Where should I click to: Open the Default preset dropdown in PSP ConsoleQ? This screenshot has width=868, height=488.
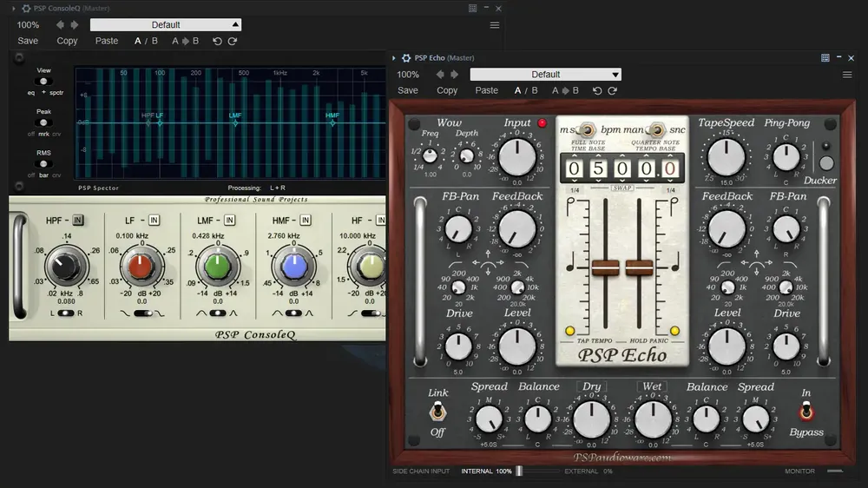click(x=166, y=25)
